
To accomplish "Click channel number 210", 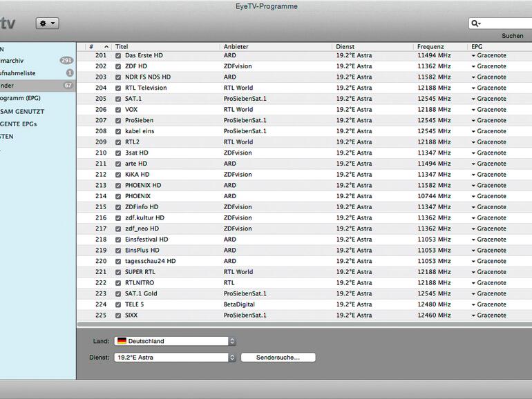I will coord(101,153).
